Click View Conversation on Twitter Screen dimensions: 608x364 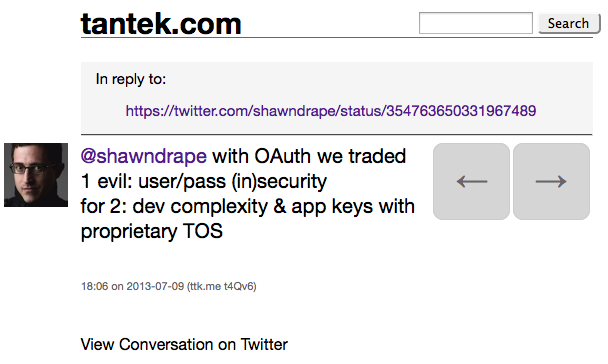pyautogui.click(x=184, y=345)
